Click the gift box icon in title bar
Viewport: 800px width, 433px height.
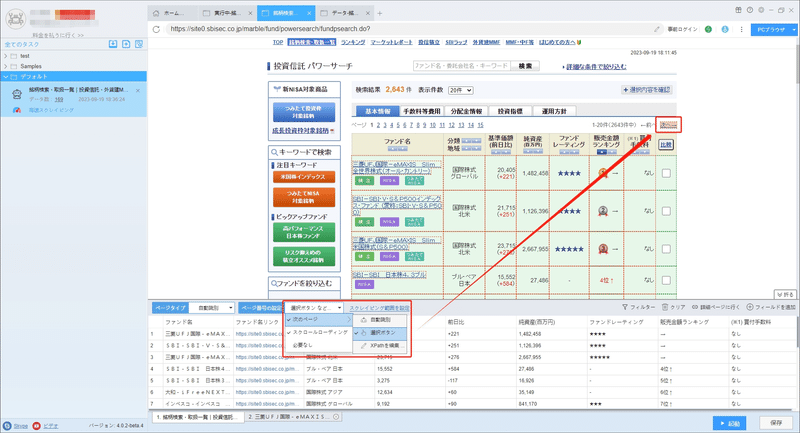click(738, 10)
